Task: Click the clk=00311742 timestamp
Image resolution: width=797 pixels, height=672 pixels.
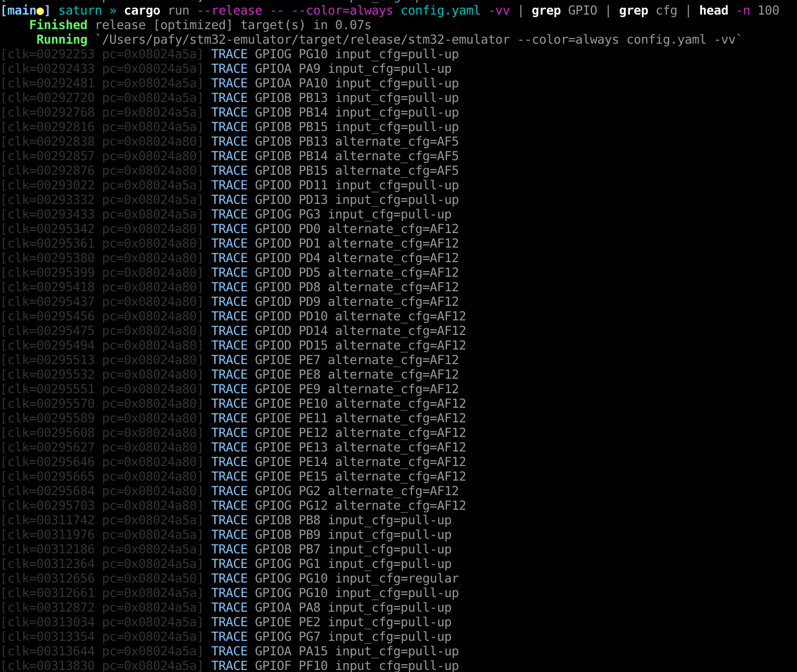Action: tap(51, 520)
